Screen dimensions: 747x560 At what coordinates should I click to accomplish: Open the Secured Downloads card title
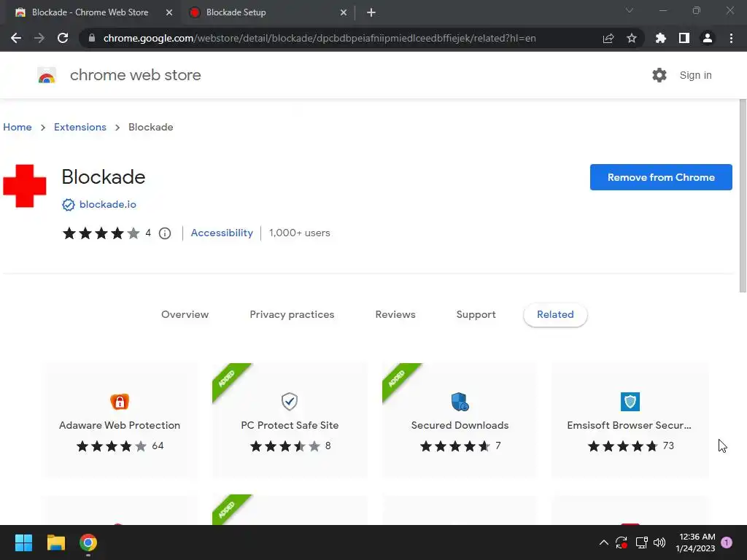click(x=460, y=425)
